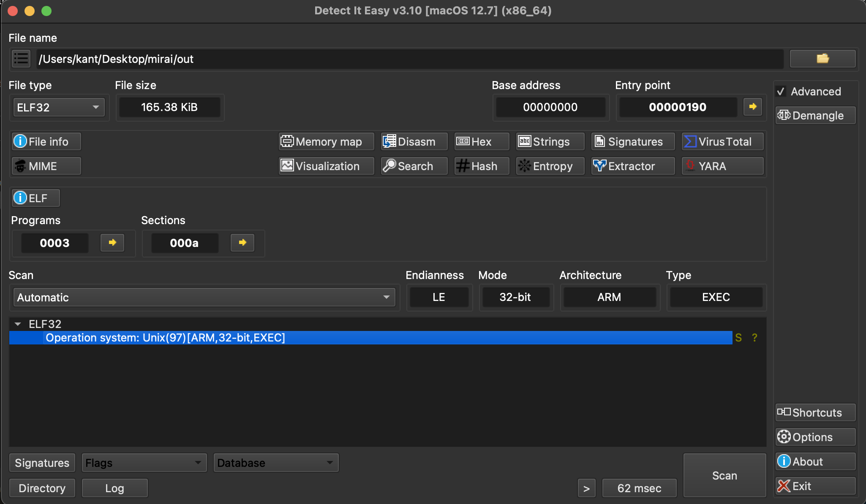Open the Visualization tool
The width and height of the screenshot is (866, 504).
[326, 166]
